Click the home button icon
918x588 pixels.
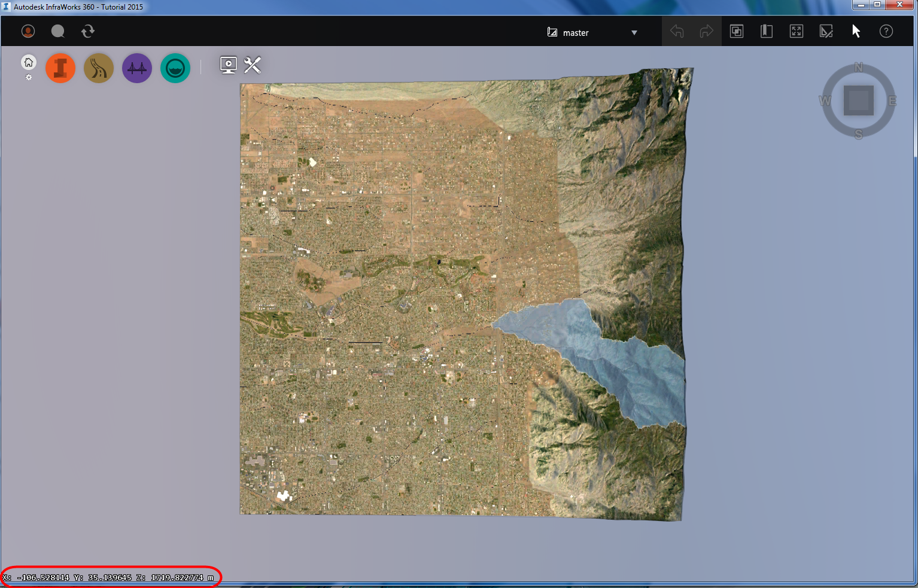click(x=29, y=62)
